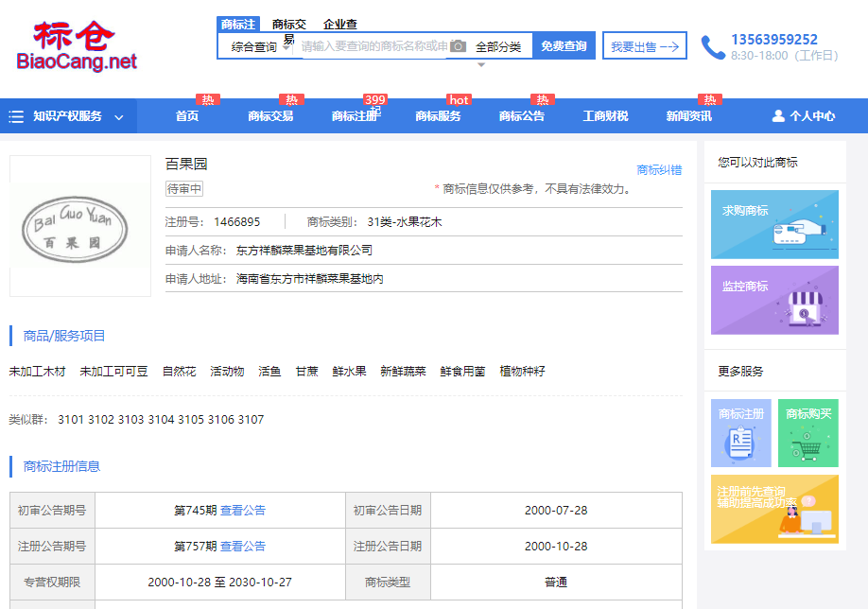Click the 未加工木材 goods item
The height and width of the screenshot is (609, 868).
pos(37,372)
